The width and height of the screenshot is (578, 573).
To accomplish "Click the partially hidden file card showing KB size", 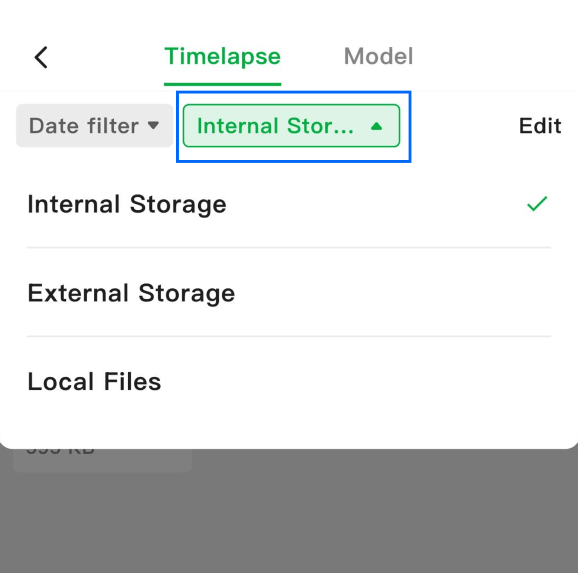I will pyautogui.click(x=102, y=459).
